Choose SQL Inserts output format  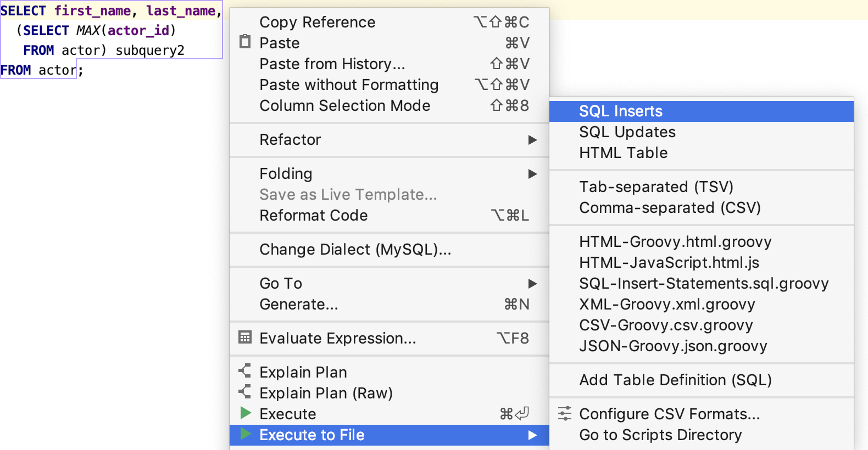click(621, 111)
